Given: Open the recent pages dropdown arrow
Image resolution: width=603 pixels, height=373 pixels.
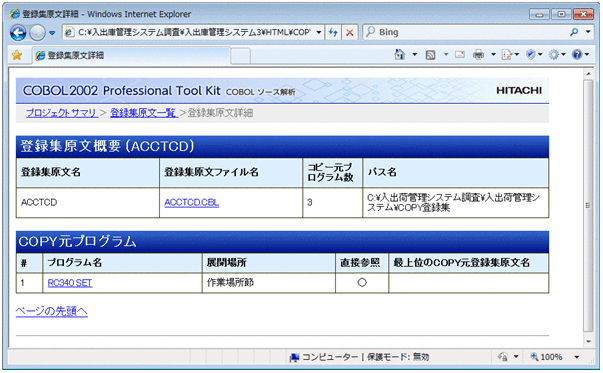Looking at the screenshot, I should tap(52, 33).
